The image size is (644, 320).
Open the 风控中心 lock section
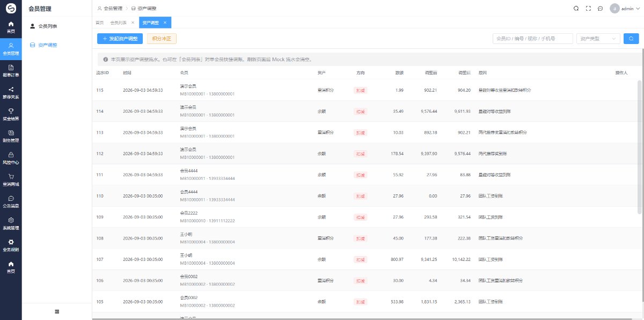coord(11,157)
